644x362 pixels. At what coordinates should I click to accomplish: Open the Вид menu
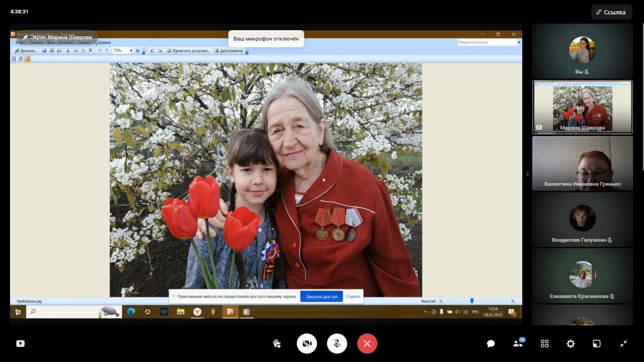tap(50, 43)
